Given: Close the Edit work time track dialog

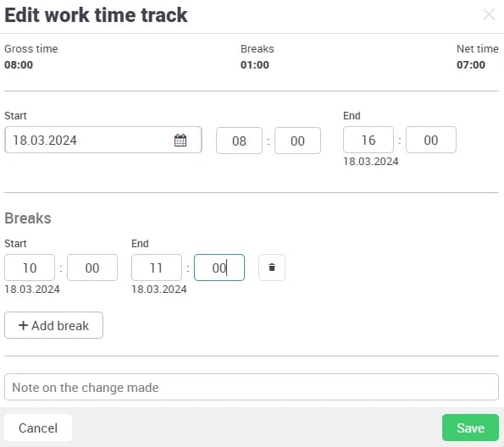Looking at the screenshot, I should [x=489, y=14].
